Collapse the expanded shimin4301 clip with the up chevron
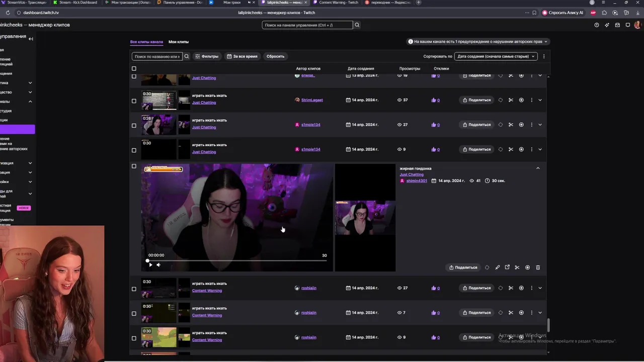Screen dimensions: 644x362 point(538,168)
